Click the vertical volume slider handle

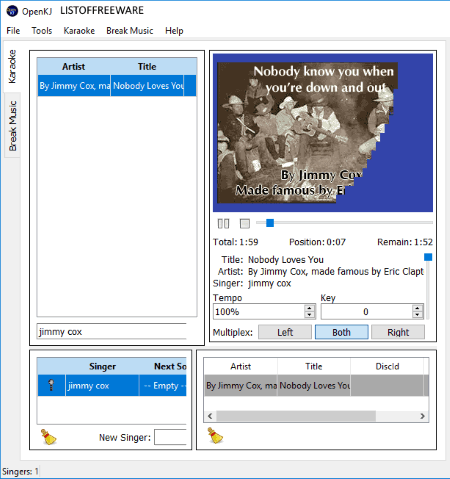[428, 257]
